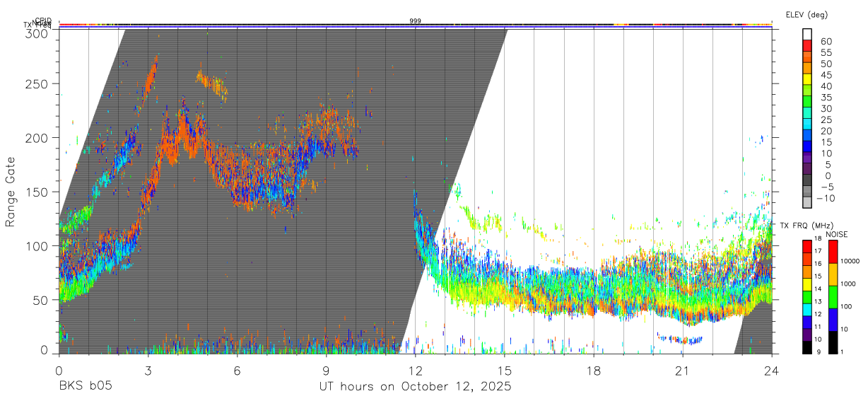Click y-axis tick label '300'

pos(37,33)
